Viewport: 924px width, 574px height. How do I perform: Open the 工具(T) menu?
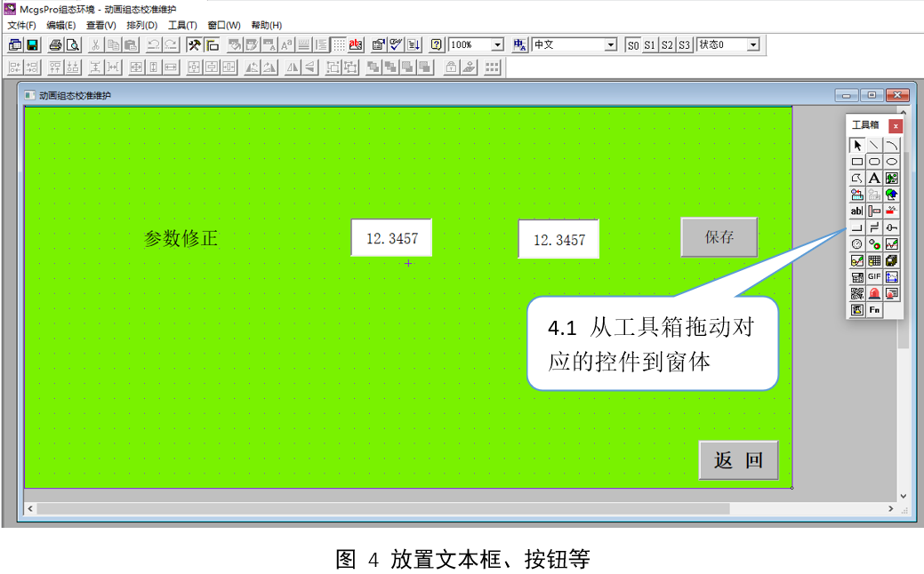coord(182,25)
